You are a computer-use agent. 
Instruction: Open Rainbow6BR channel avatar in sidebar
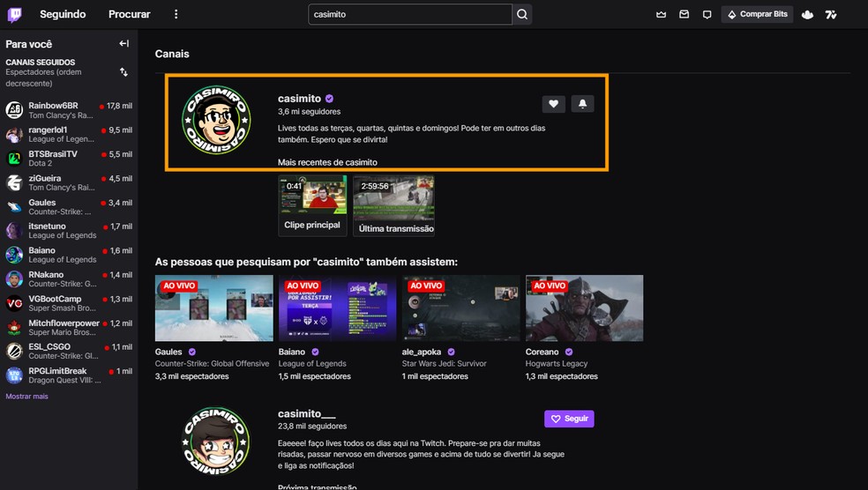point(14,110)
